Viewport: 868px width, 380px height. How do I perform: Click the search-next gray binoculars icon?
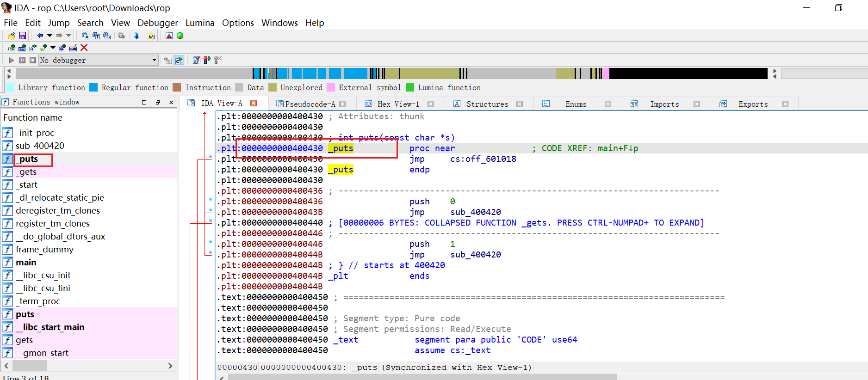(x=122, y=36)
